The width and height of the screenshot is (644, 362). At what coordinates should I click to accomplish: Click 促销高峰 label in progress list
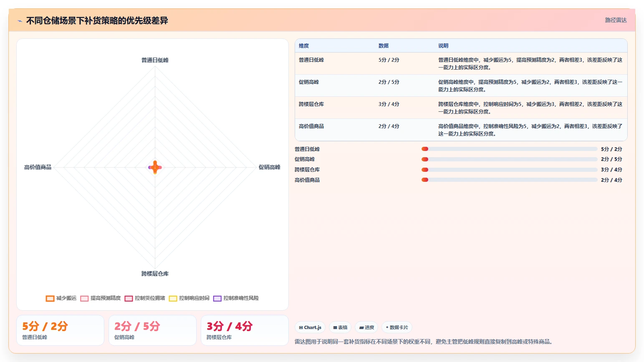pos(305,159)
